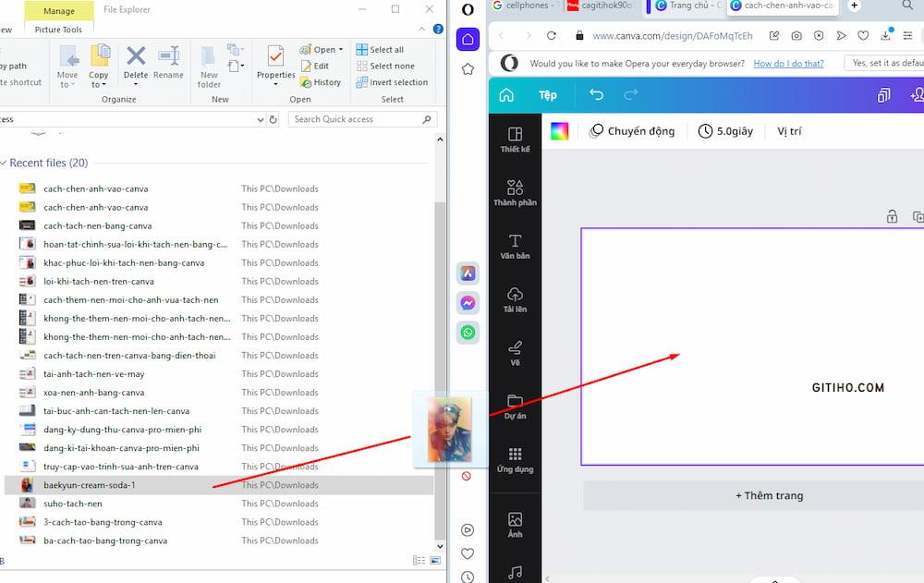
Task: Open the Thiết kế design panel
Action: (515, 140)
